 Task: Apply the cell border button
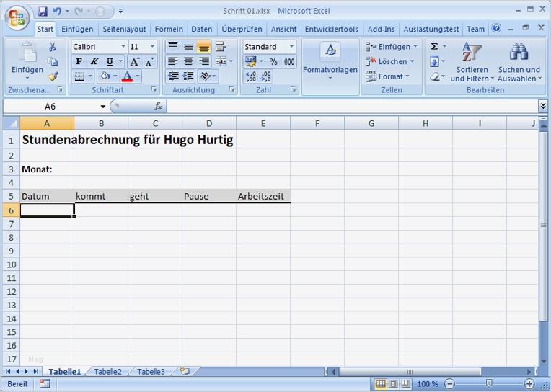click(x=79, y=76)
